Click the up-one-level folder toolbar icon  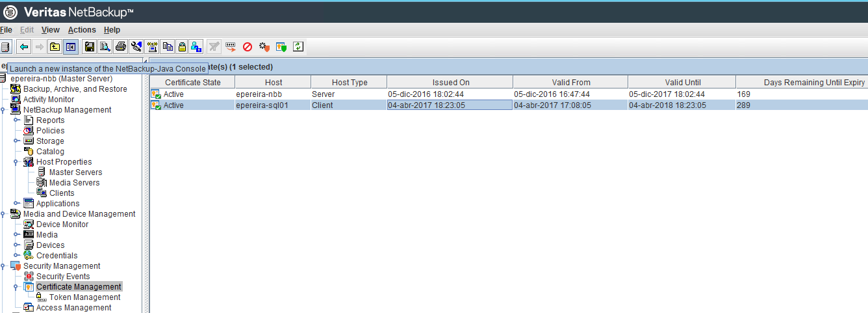coord(55,47)
